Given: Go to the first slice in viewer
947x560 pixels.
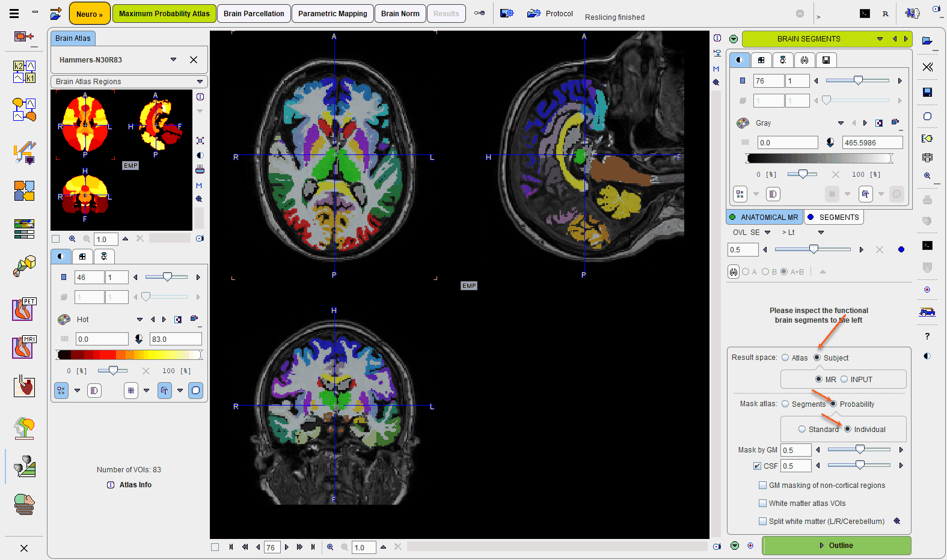Looking at the screenshot, I should 231,547.
